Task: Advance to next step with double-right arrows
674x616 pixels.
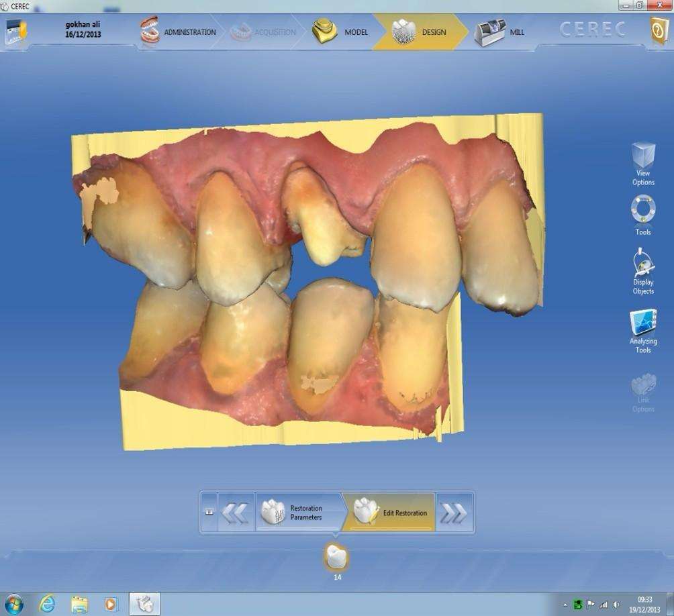Action: click(x=454, y=513)
